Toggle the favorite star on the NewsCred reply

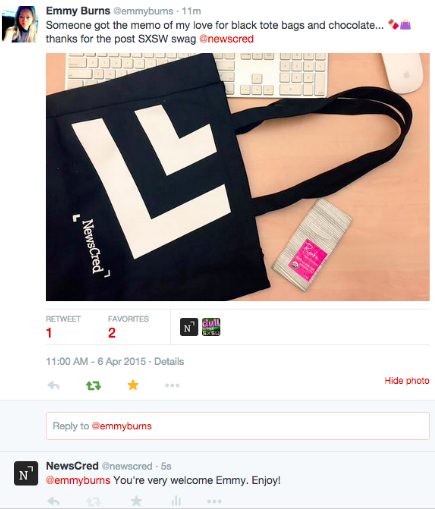pos(136,501)
